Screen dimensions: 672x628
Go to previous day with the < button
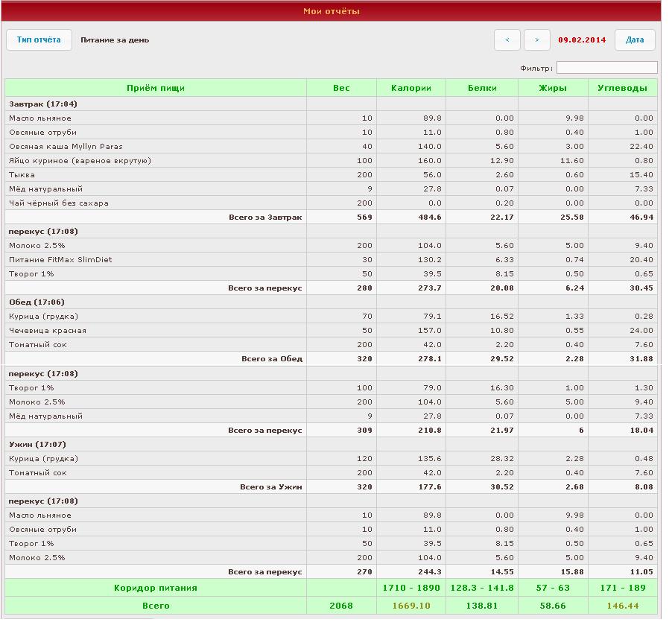click(x=507, y=40)
